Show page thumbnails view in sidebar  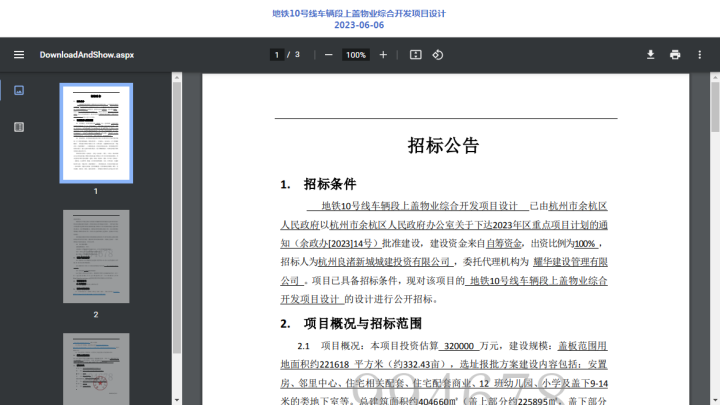pyautogui.click(x=19, y=90)
